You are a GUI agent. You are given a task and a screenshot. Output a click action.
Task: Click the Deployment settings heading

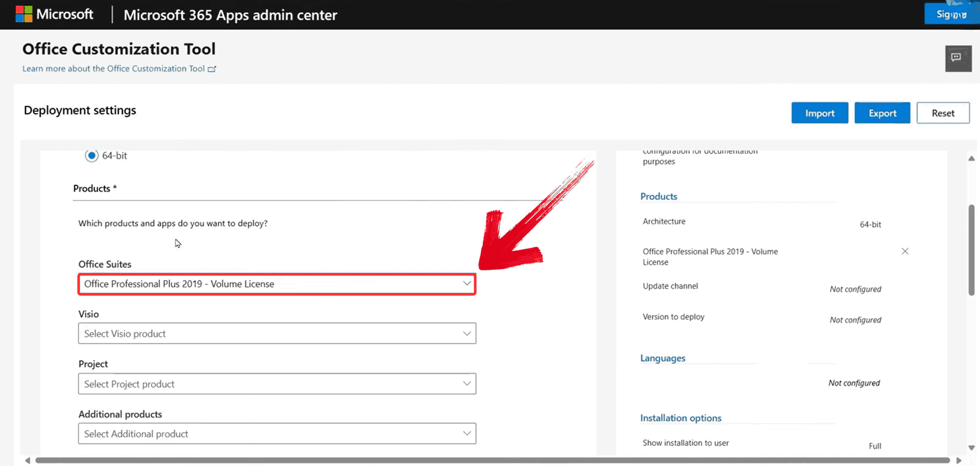point(80,110)
